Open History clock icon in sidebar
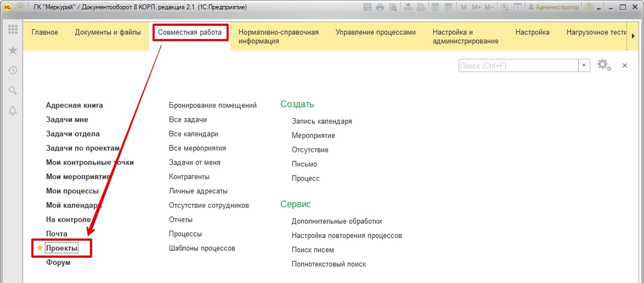Screen dimensions: 644x283 (13, 70)
